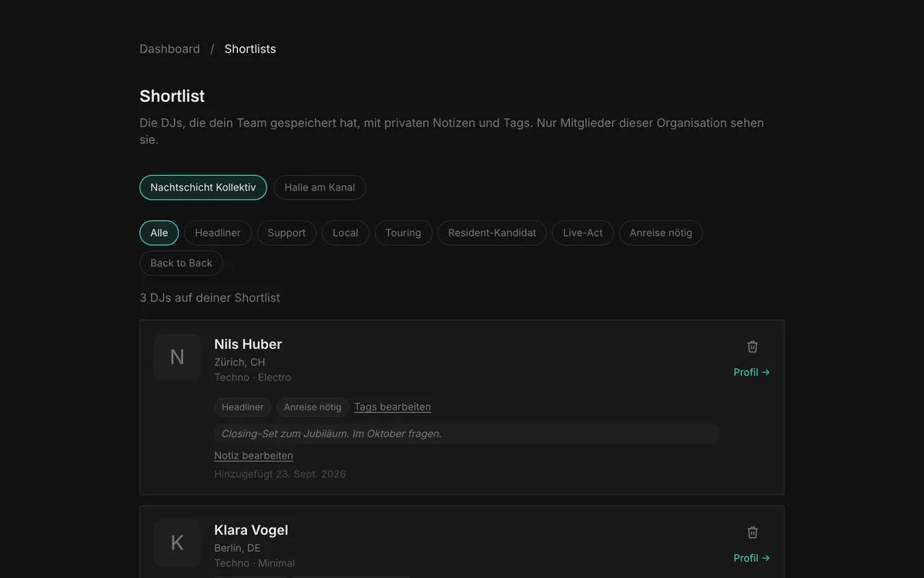Screen dimensions: 924x578
Task: Click Hinzugefügt 23. Sept. 2026 date
Action: click(280, 474)
